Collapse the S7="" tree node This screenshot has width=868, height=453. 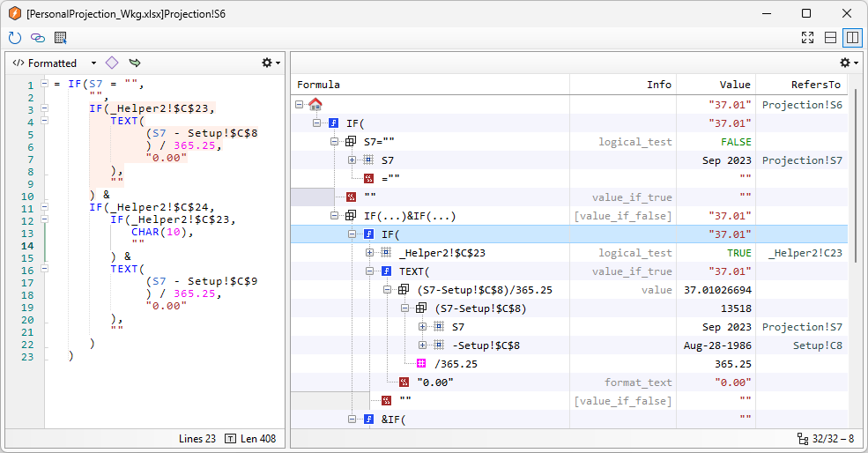(x=335, y=142)
